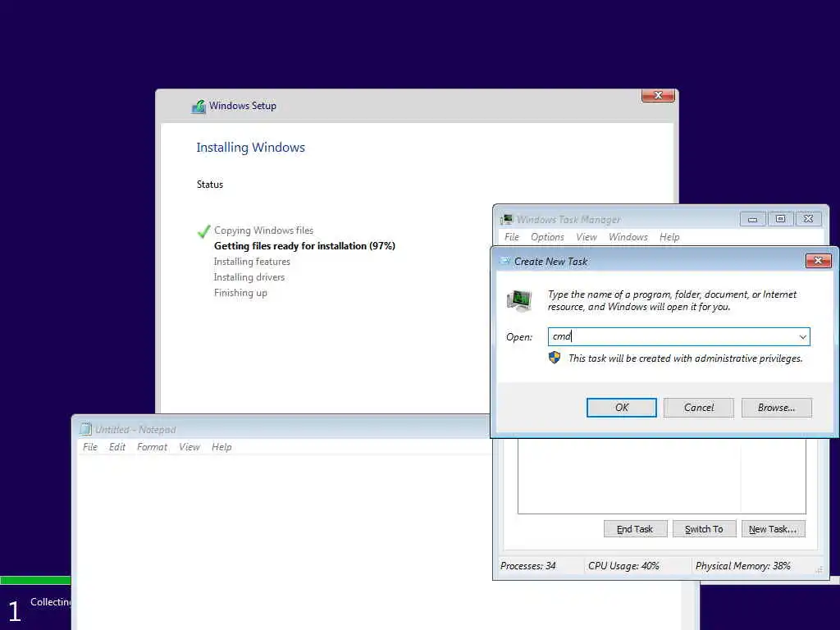
Task: Click the Windows Setup title bar icon
Action: (x=199, y=106)
